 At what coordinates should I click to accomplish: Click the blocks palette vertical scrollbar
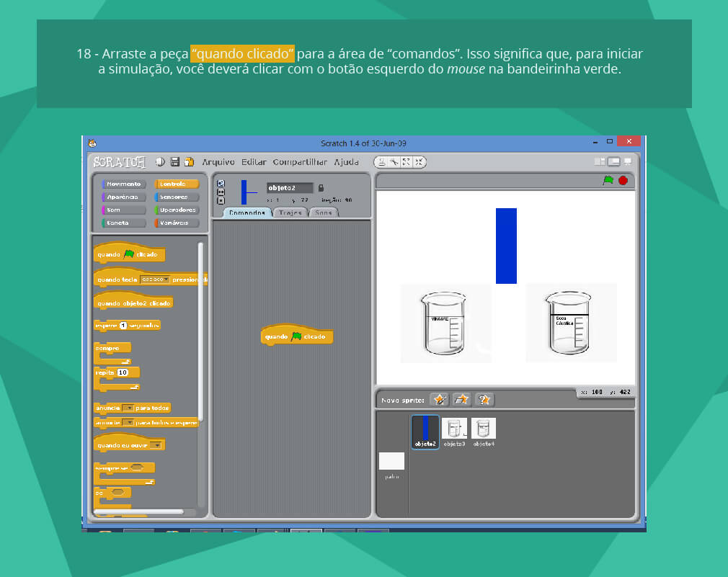(x=200, y=332)
